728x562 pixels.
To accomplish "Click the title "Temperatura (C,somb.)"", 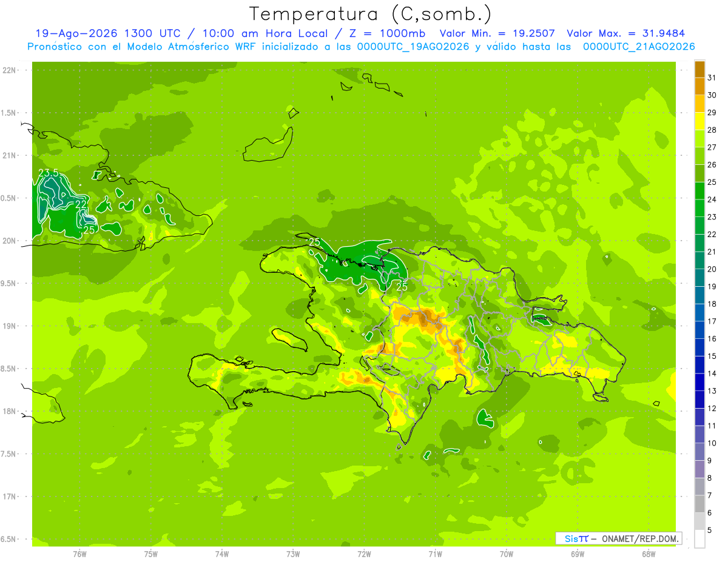I will point(370,14).
